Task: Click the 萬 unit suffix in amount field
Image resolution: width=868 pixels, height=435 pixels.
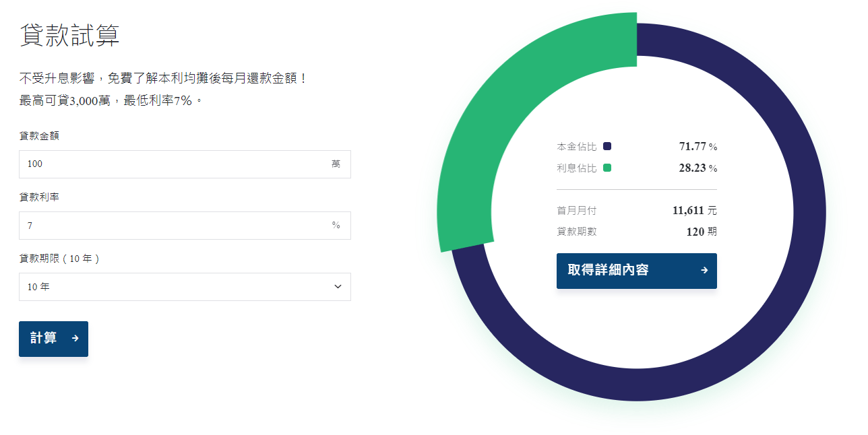Action: click(336, 164)
